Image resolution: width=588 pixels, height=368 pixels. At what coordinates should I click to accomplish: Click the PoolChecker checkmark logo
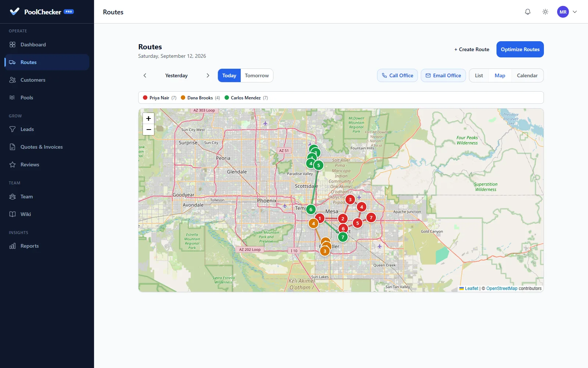(15, 11)
